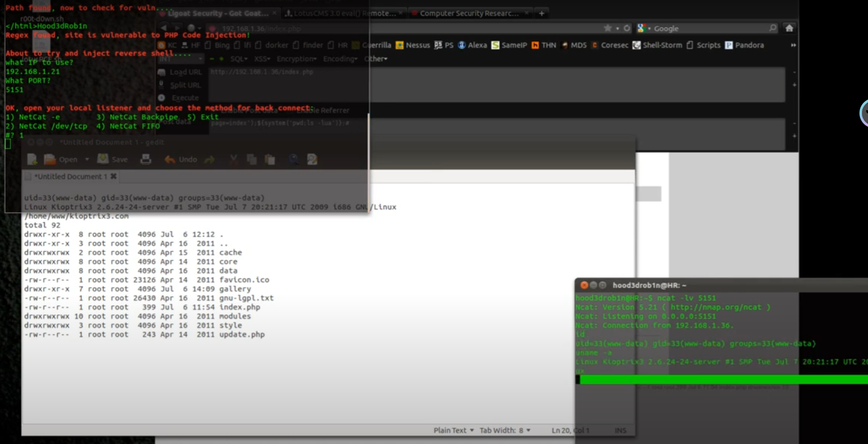
Task: Close the hood3drob1n@HR terminal window
Action: [584, 285]
